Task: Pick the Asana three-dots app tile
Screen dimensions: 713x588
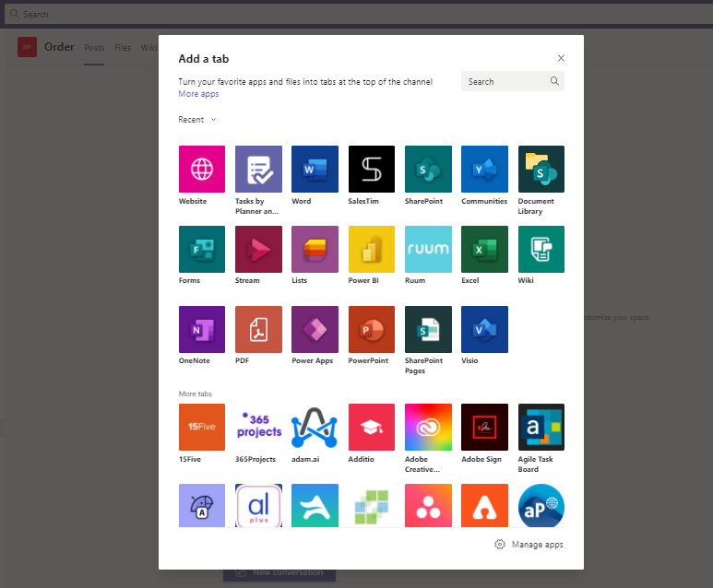Action: coord(428,505)
